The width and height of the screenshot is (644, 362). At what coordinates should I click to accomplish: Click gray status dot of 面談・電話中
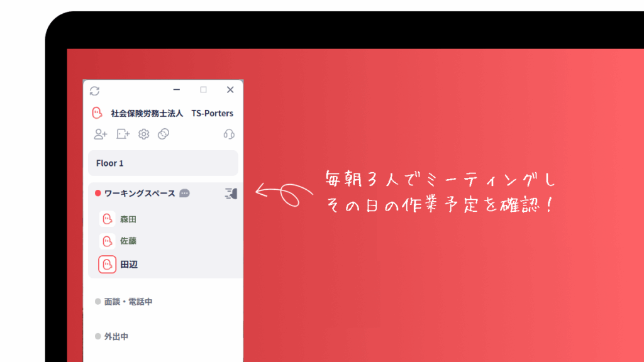click(97, 302)
